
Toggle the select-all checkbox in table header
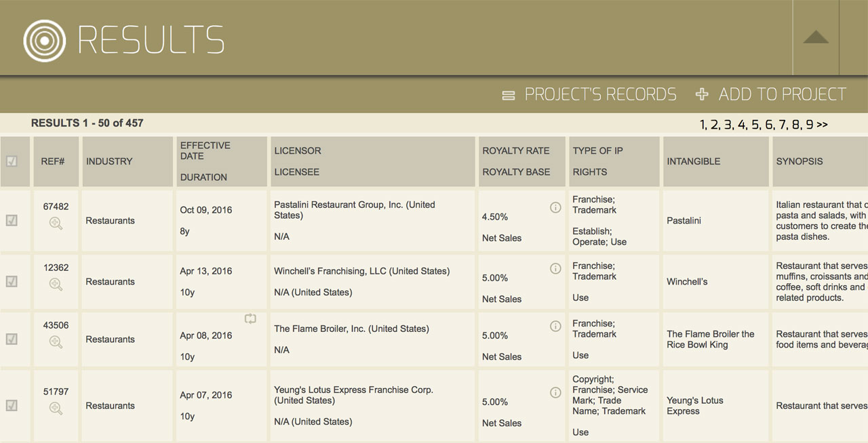click(12, 161)
